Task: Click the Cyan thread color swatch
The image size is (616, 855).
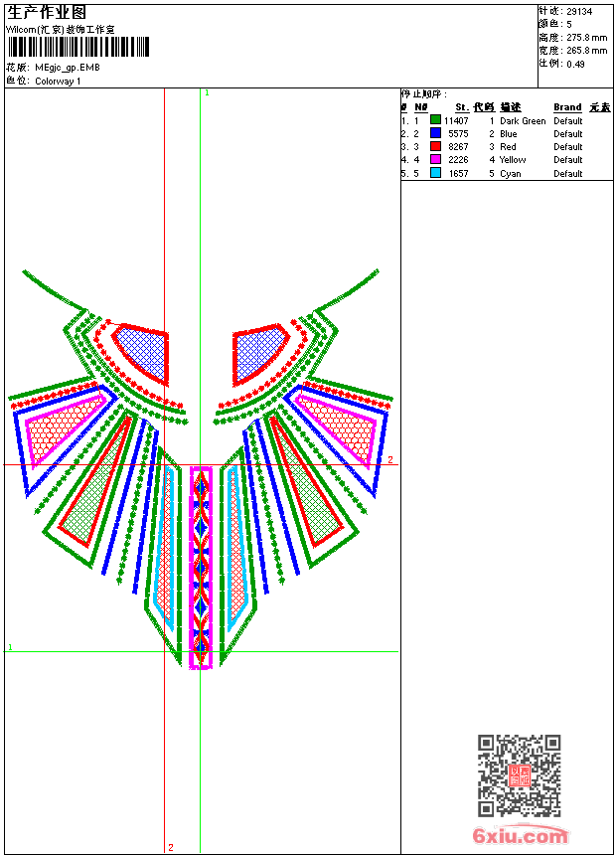Action: [435, 173]
